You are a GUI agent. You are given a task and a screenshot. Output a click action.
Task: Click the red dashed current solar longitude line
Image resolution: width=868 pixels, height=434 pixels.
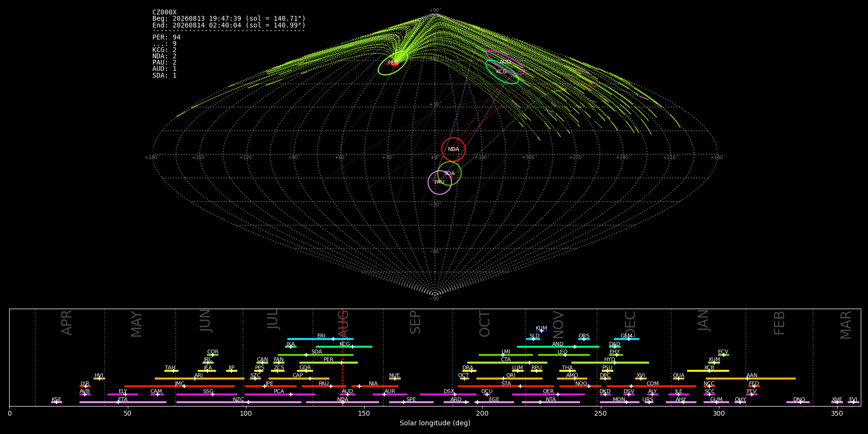tap(342, 357)
